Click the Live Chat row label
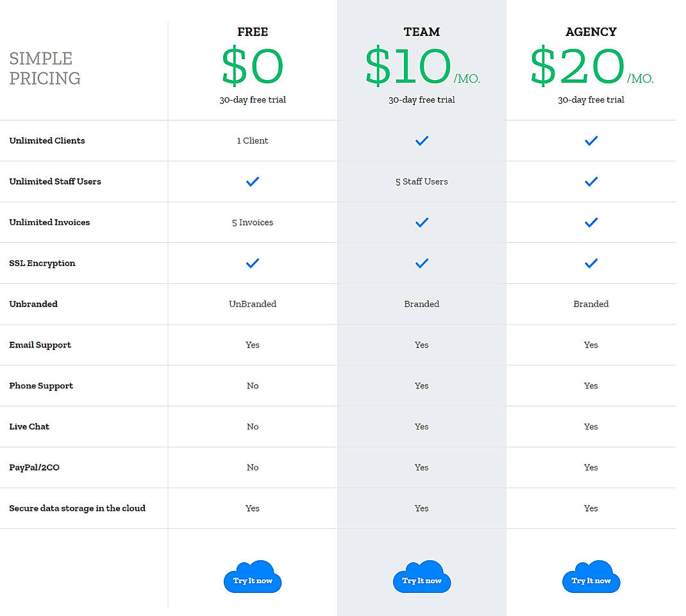Screen dimensions: 686x616 29,426
